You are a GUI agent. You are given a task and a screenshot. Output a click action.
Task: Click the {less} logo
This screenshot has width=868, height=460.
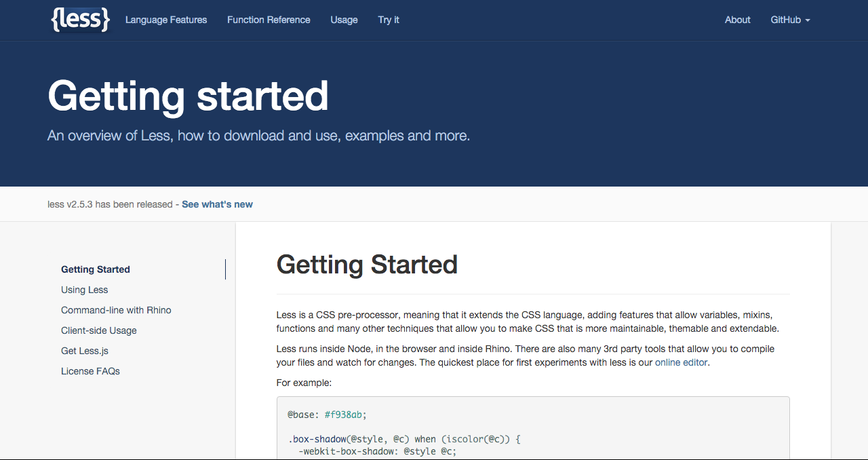click(80, 20)
